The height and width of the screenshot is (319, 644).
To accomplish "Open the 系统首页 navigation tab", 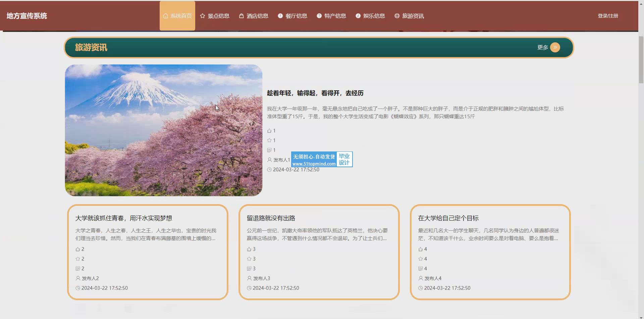I will coord(177,16).
